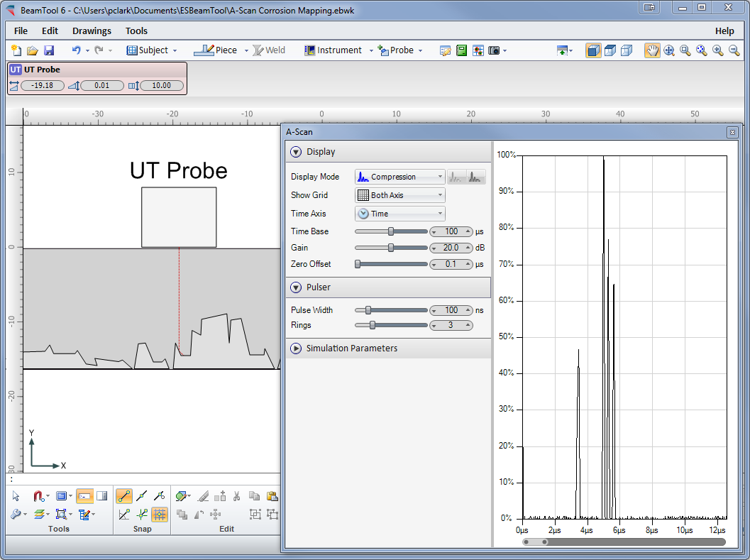Viewport: 750px width, 560px height.
Task: Open the Tools menu
Action: point(136,31)
